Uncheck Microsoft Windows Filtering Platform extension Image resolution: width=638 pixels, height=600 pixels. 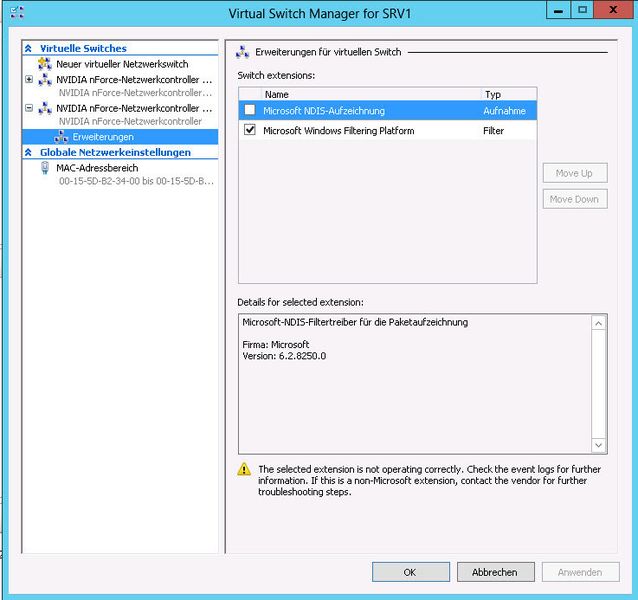[250, 130]
